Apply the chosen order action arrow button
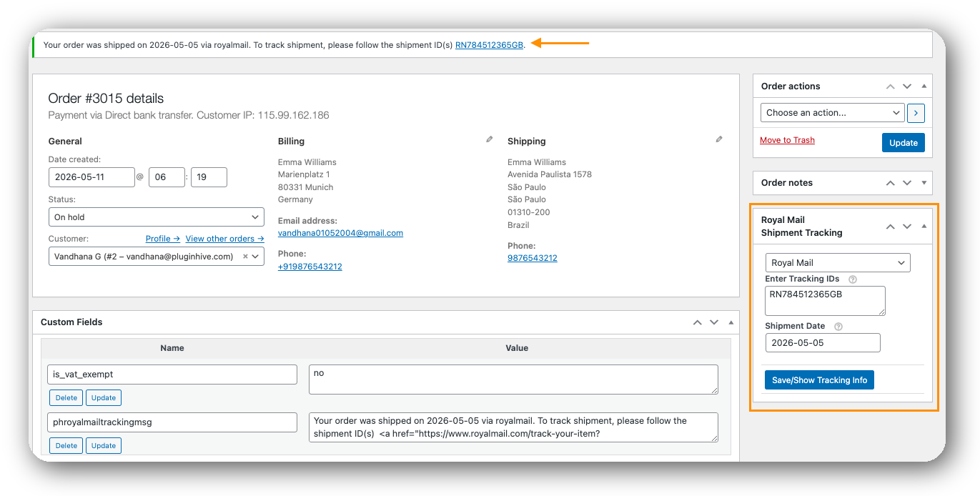Image resolution: width=980 pixels, height=496 pixels. tap(916, 113)
